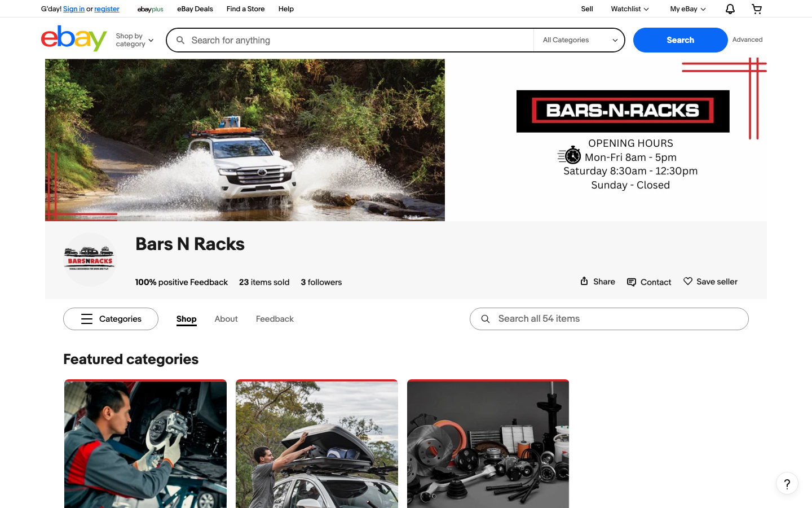Screen dimensions: 812x508
Task: Open Find a Store
Action: [x=245, y=9]
